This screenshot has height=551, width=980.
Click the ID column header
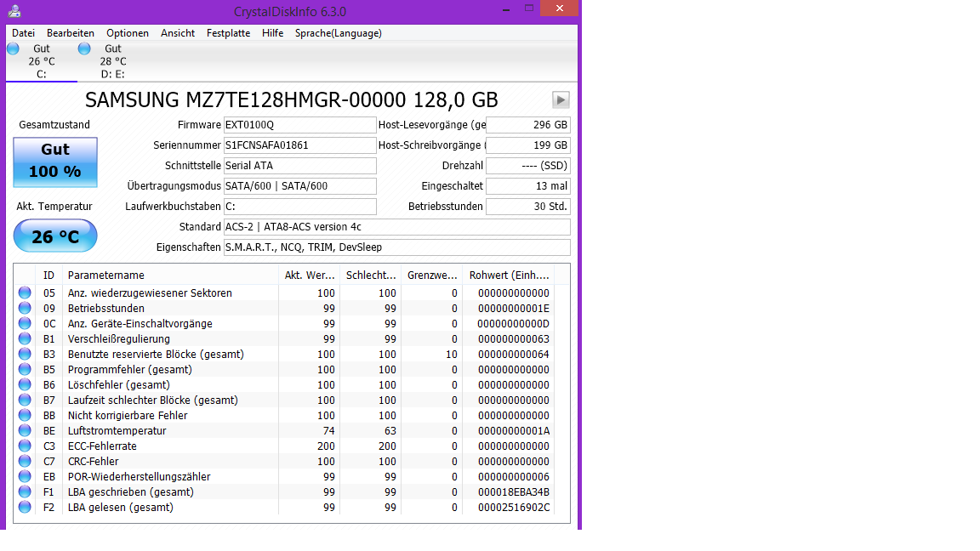tap(48, 275)
